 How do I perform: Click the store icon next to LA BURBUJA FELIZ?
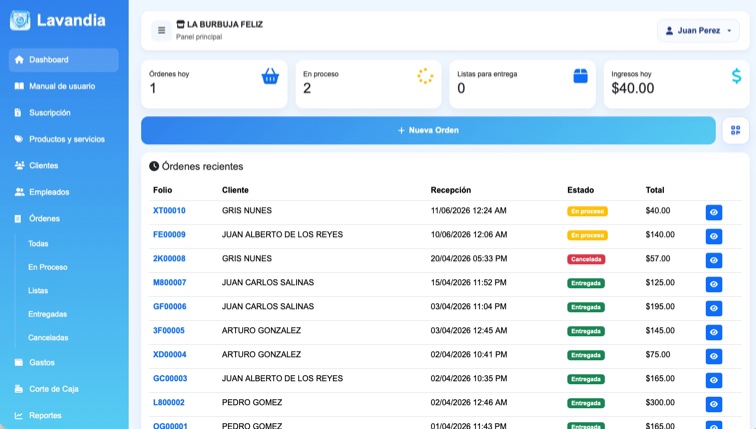pos(180,24)
